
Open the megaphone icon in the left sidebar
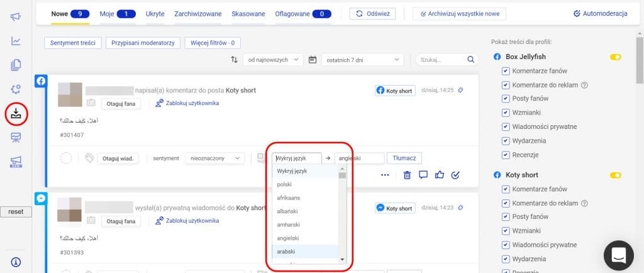pyautogui.click(x=16, y=16)
